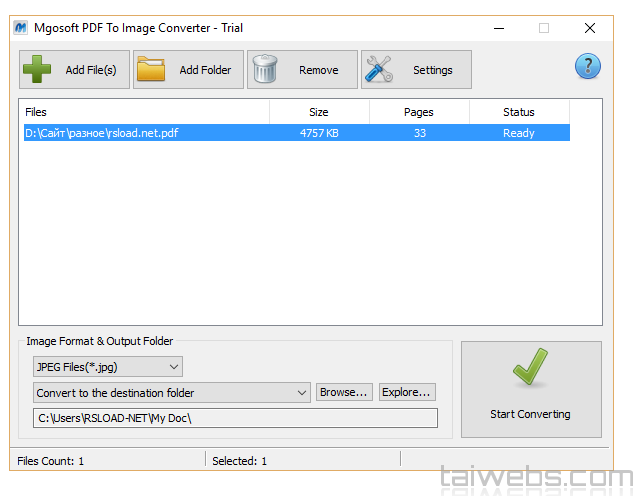Sort list by the Files column header
The width and height of the screenshot is (635, 496).
tap(145, 112)
